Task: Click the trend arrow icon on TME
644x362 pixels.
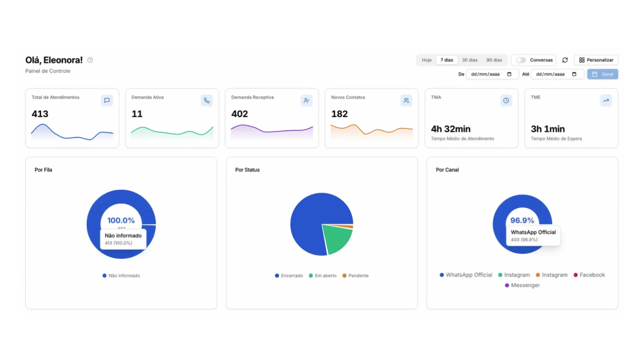Action: [x=606, y=100]
